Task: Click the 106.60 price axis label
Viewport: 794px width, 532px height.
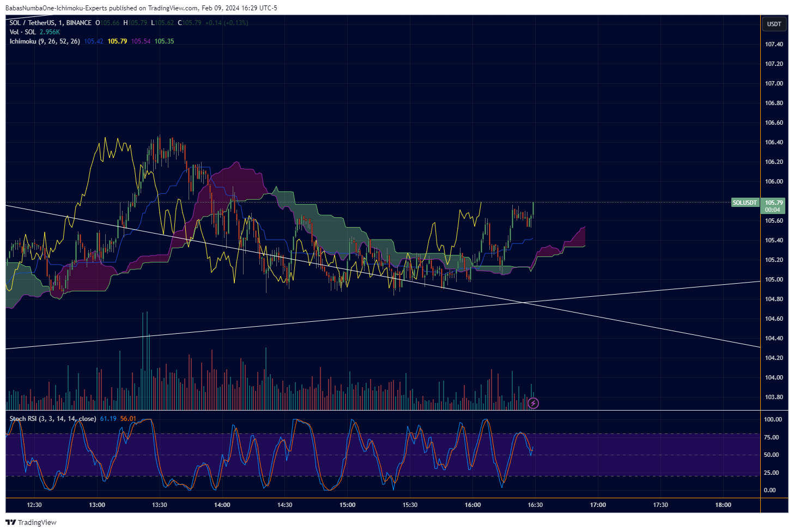Action: tap(774, 123)
